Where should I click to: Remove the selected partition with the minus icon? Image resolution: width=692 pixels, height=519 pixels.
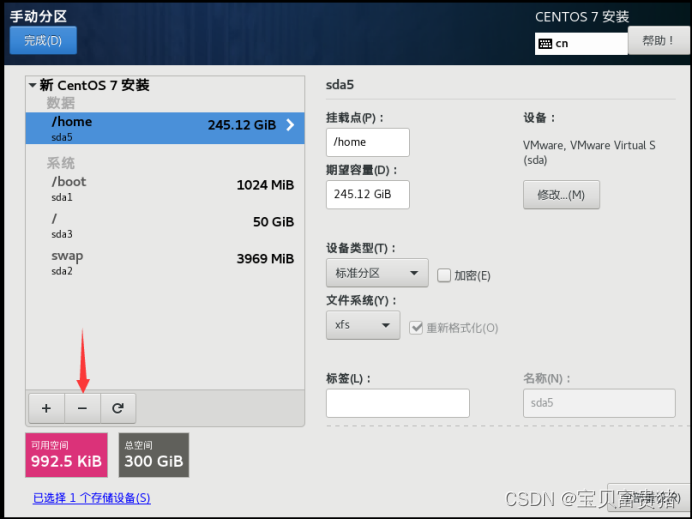coord(82,408)
